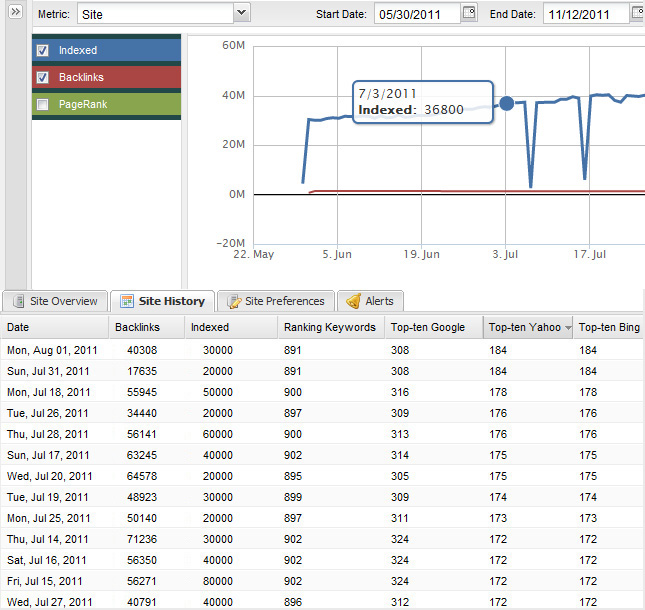
Task: Sort table by Backlinks column header
Action: (137, 327)
